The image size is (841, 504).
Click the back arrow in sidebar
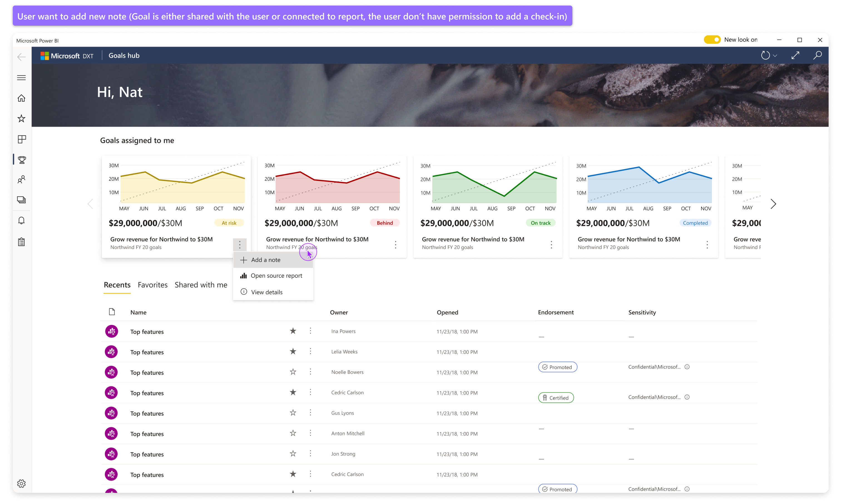pos(21,57)
